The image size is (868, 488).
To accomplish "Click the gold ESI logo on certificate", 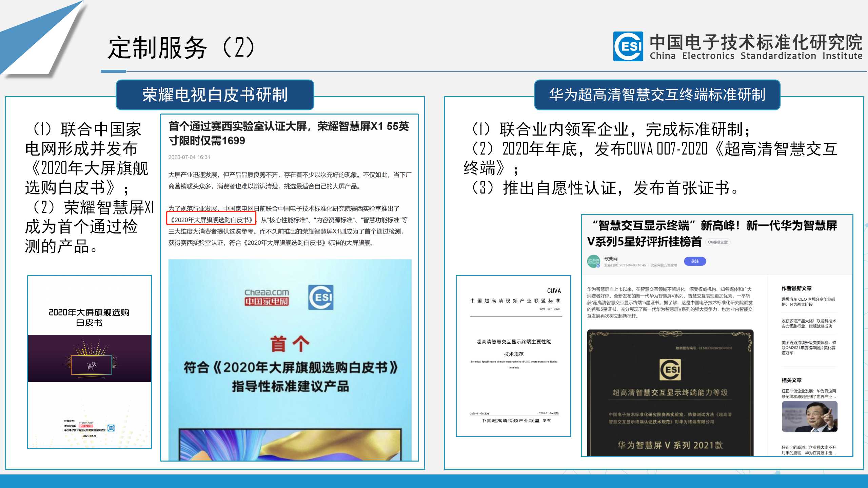I will tap(670, 369).
